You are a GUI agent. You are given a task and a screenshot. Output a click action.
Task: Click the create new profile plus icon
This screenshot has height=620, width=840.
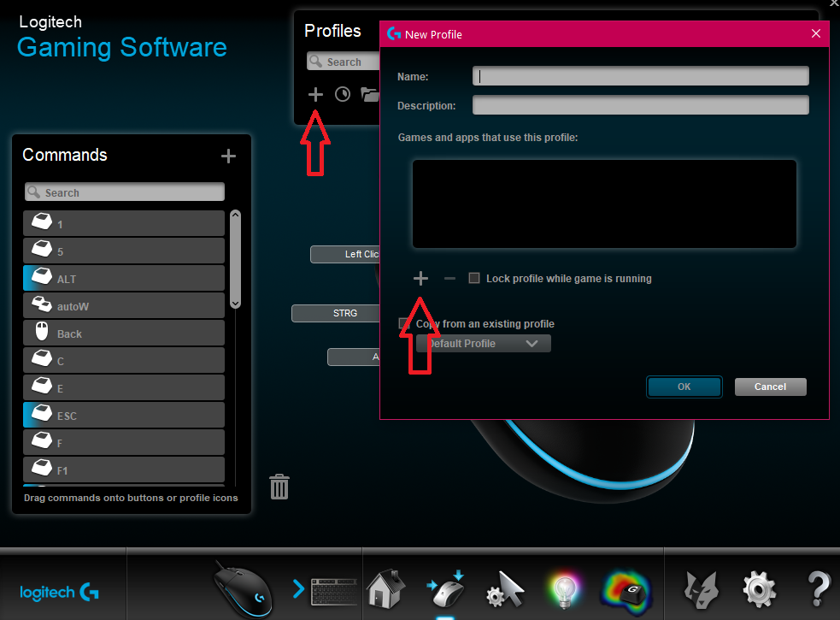[x=315, y=94]
